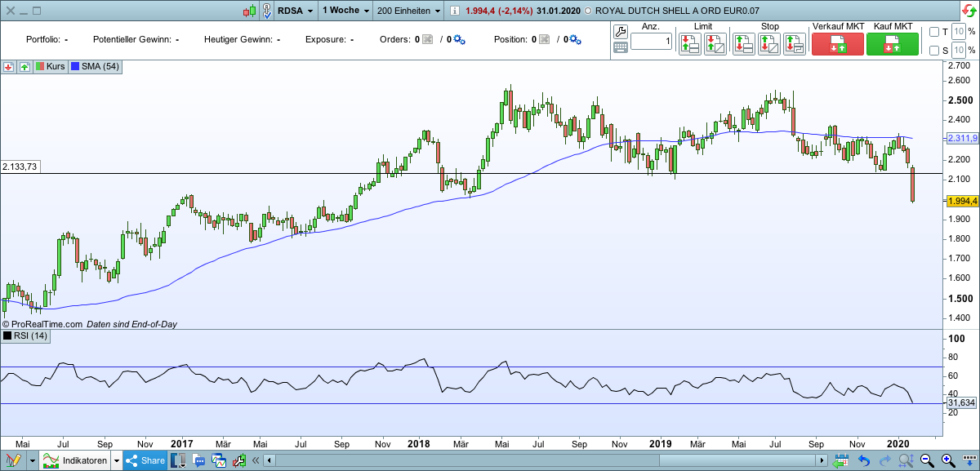Click red down-arrow panel icon

pyautogui.click(x=8, y=68)
